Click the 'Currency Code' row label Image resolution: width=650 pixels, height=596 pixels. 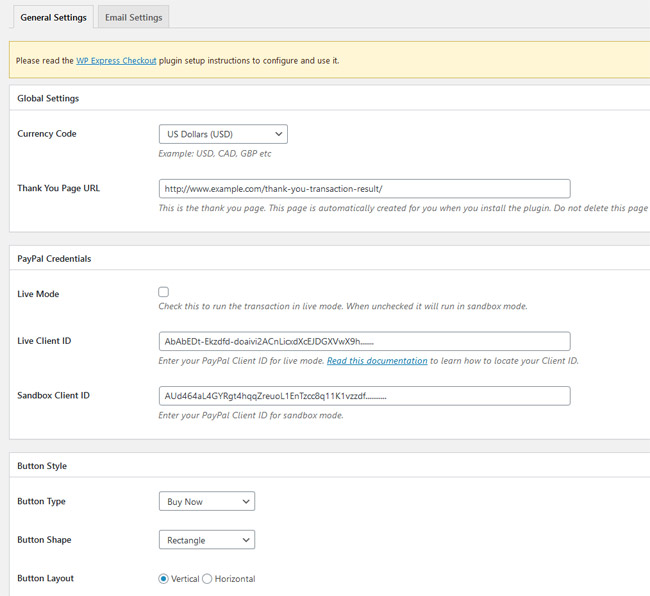[47, 134]
